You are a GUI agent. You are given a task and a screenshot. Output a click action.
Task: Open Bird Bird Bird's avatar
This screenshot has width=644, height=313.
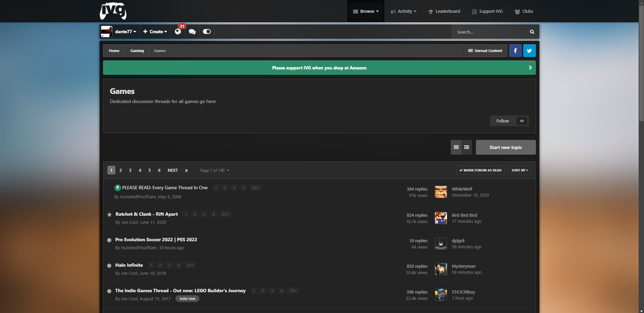point(441,218)
